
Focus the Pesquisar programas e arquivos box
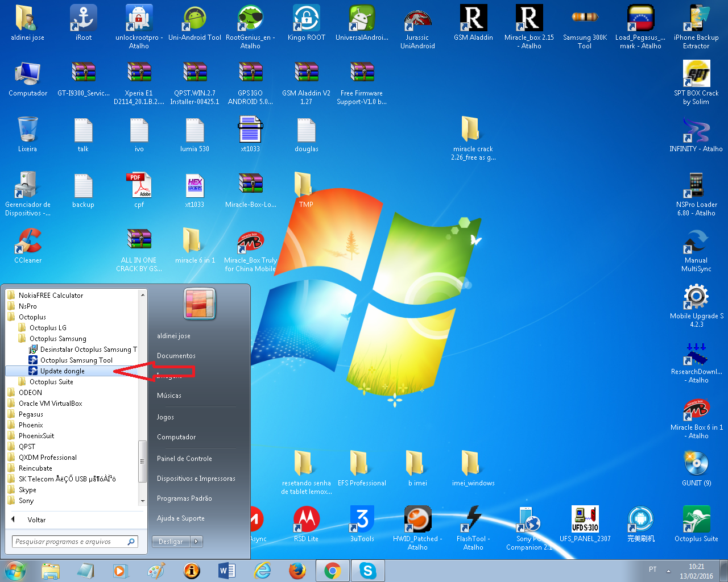(75, 542)
